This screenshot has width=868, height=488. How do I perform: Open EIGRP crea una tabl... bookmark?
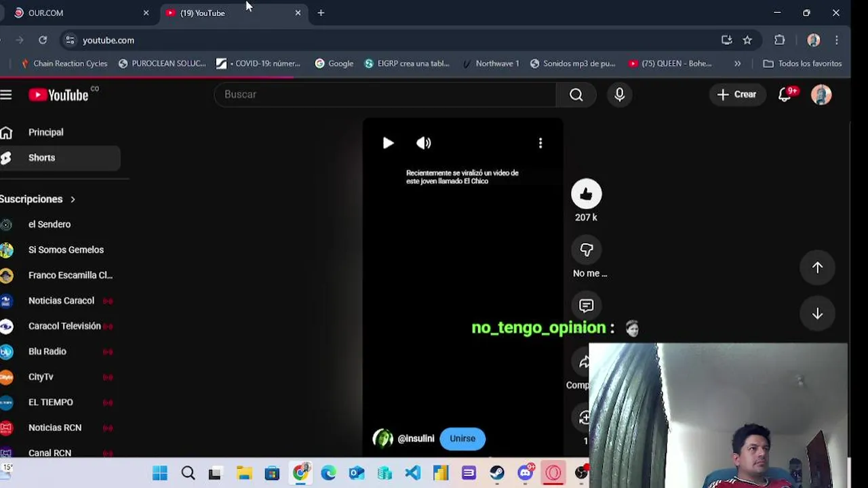tap(407, 64)
